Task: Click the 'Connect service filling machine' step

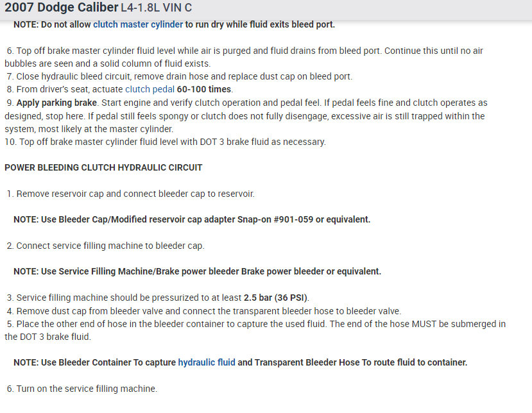Action: coord(110,246)
